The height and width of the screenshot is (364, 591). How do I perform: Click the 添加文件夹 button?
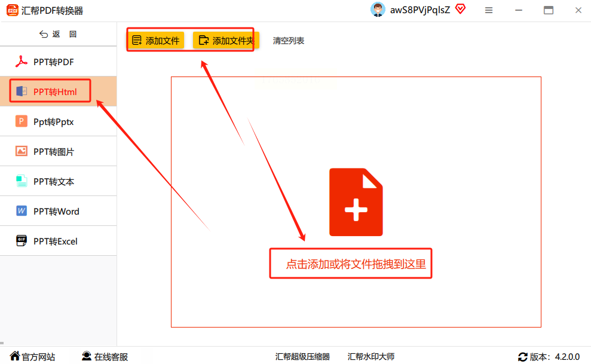pyautogui.click(x=226, y=40)
